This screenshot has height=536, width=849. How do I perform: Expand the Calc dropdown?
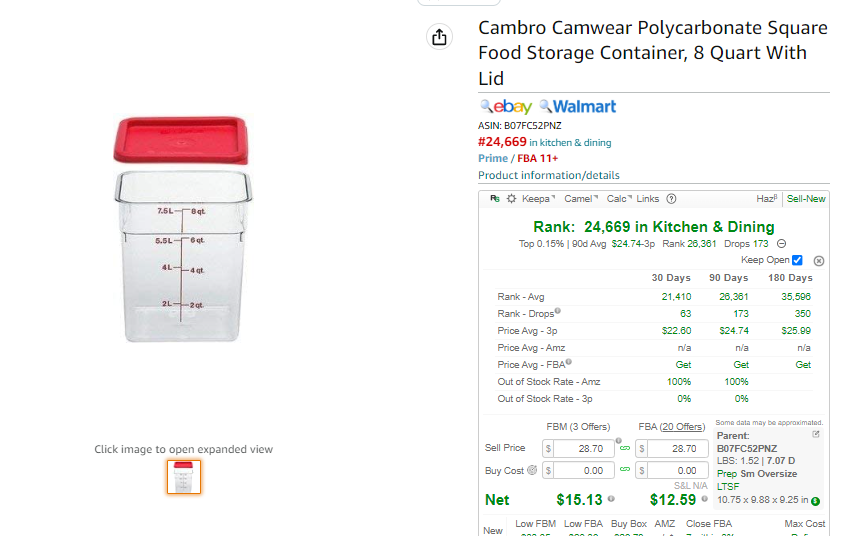pos(619,199)
